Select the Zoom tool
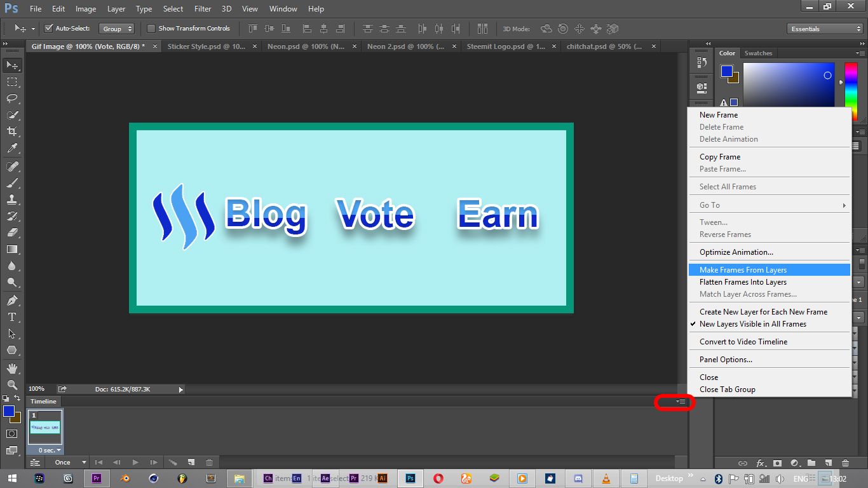This screenshot has height=488, width=868. coord(12,384)
